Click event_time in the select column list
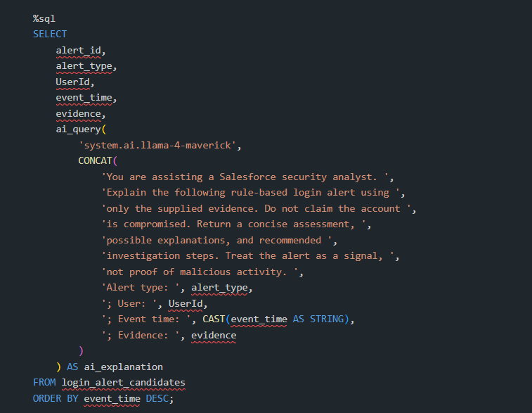Image resolution: width=532 pixels, height=413 pixels. pyautogui.click(x=84, y=98)
